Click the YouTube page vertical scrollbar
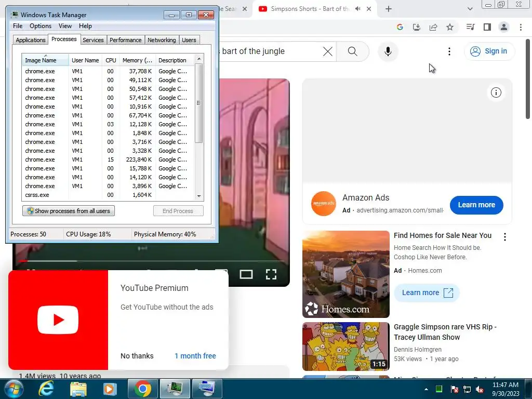The width and height of the screenshot is (532, 399). [x=528, y=79]
